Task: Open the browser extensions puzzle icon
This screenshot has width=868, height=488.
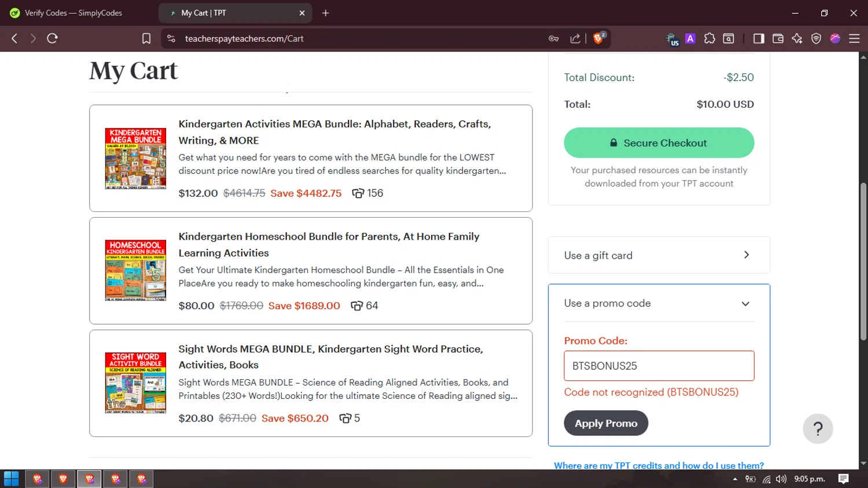Action: [x=709, y=38]
